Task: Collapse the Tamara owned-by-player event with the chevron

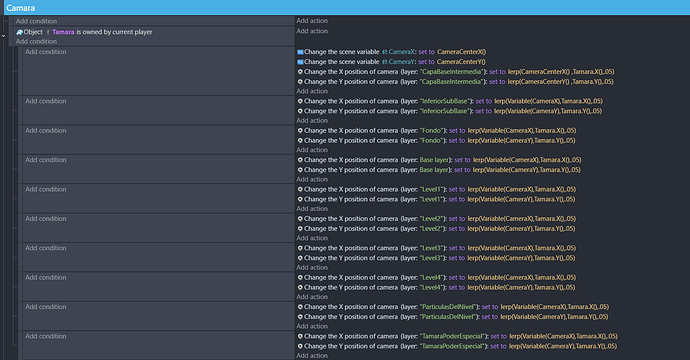Action: (4, 36)
